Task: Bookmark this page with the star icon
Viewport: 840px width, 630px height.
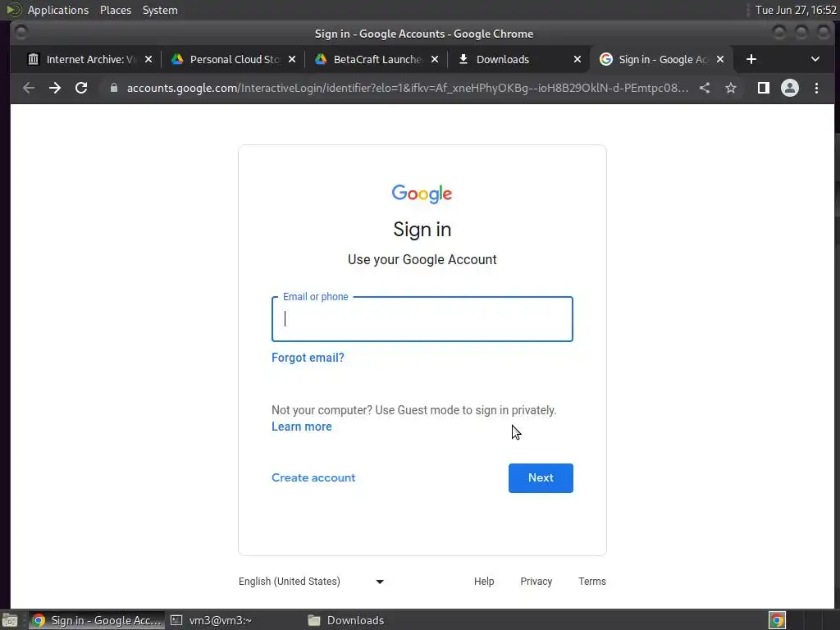Action: [731, 88]
